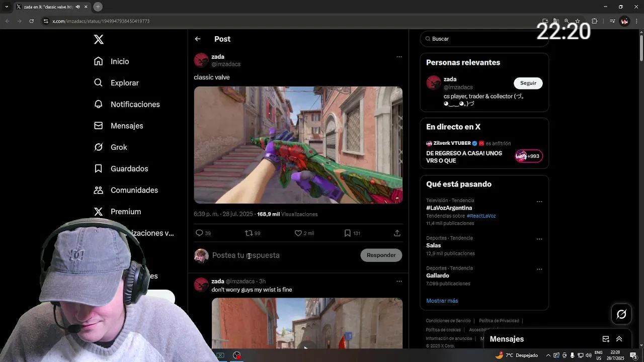Viewport: 644px width, 362px height.
Task: Go back with the Post arrow
Action: point(198,39)
